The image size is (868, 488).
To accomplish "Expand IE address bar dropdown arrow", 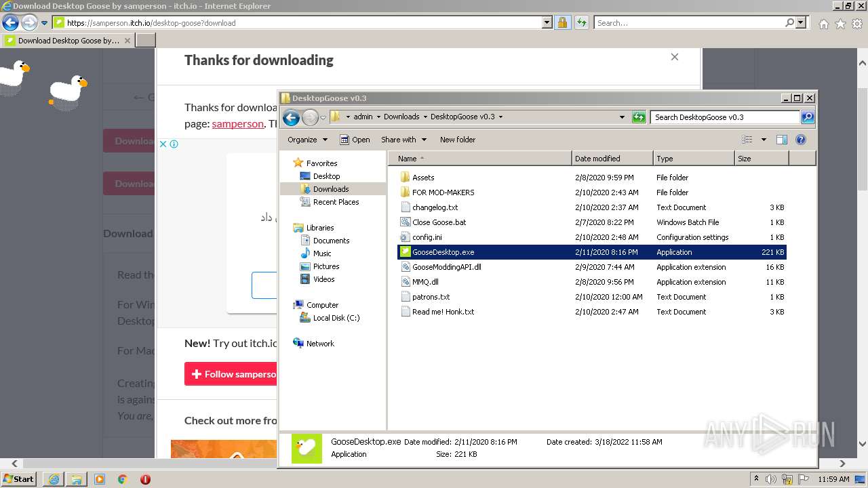I will pyautogui.click(x=547, y=22).
